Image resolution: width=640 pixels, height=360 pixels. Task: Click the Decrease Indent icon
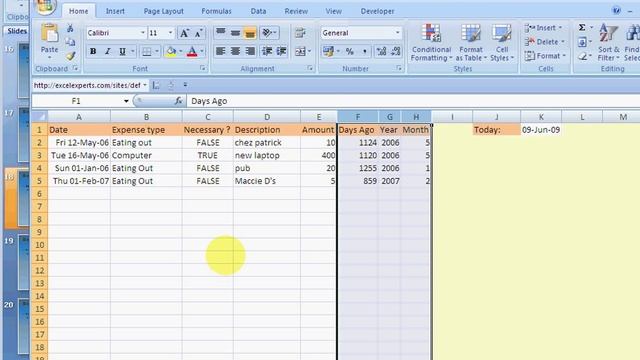[267, 51]
